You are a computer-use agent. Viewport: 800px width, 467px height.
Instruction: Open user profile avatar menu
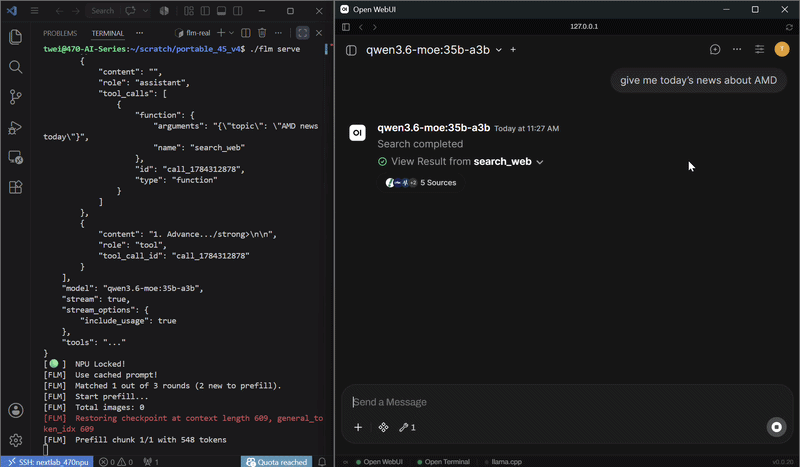coord(782,49)
